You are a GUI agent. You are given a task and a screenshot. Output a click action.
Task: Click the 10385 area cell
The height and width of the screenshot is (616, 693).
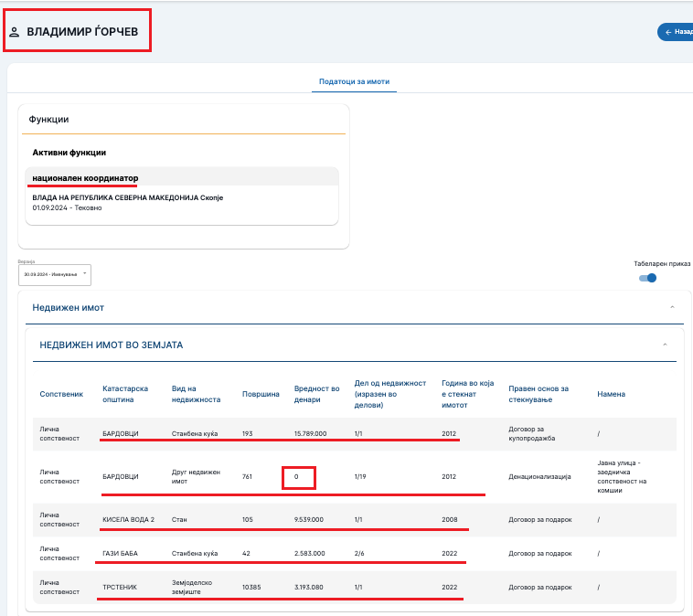coord(251,588)
